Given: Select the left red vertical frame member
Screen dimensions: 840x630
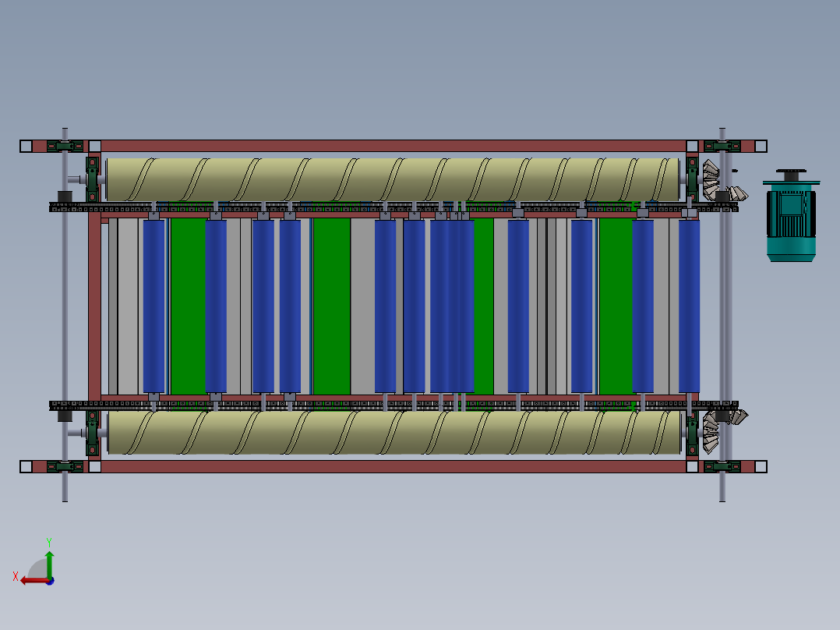Looking at the screenshot, I should (95, 306).
